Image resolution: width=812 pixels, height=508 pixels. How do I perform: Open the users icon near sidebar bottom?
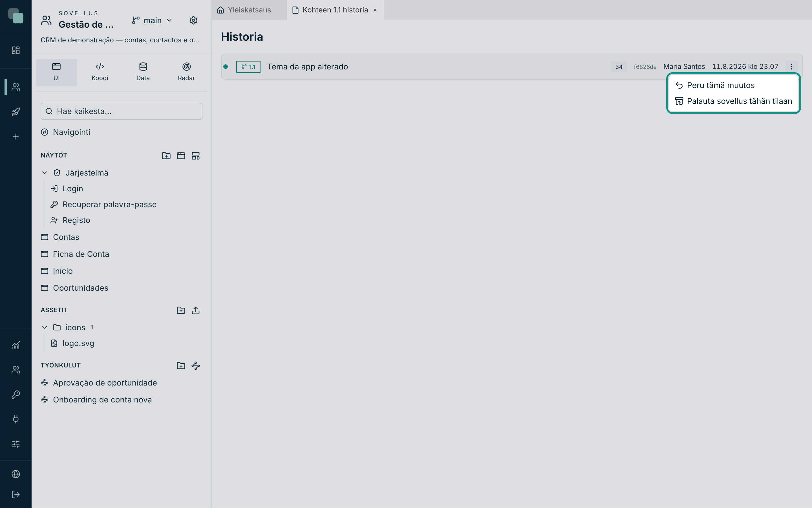pos(16,370)
